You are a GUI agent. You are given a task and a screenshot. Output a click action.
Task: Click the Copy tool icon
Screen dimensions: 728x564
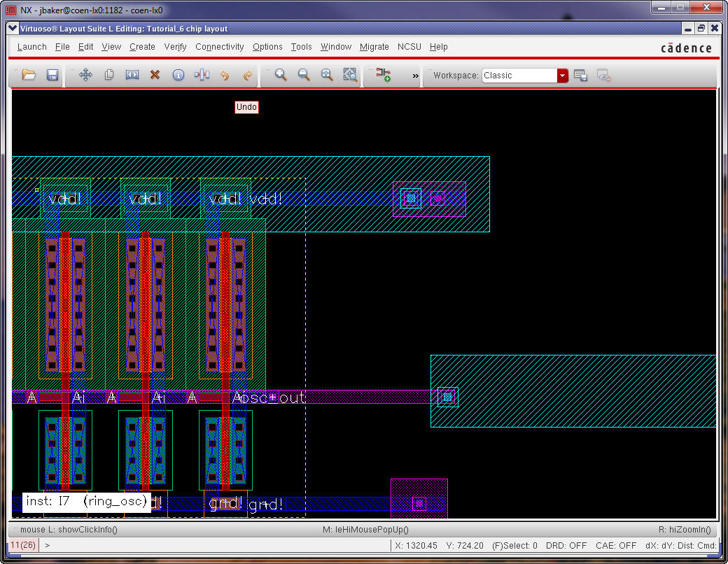[x=109, y=75]
